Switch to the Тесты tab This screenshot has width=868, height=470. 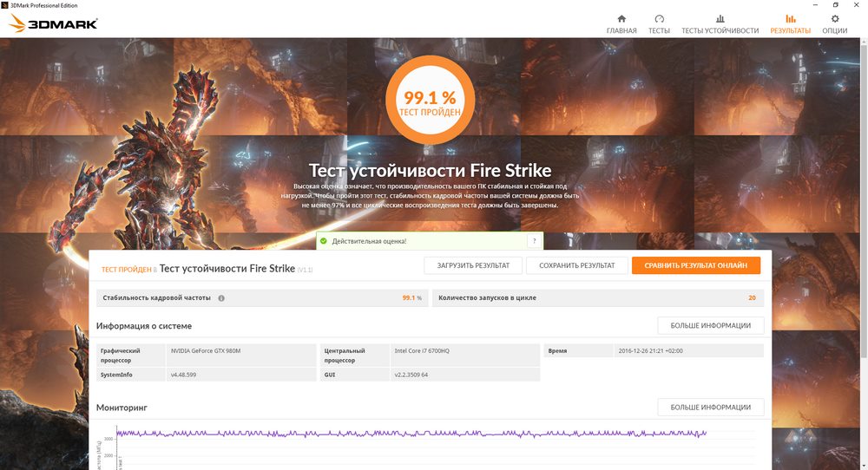pyautogui.click(x=659, y=24)
